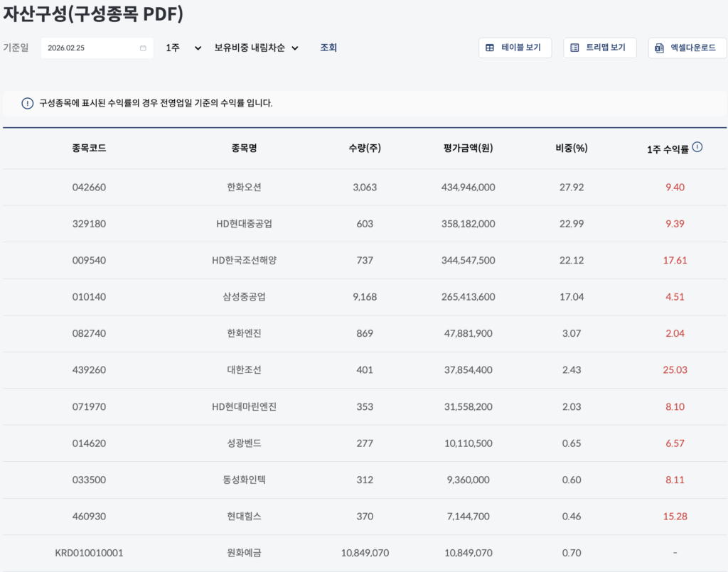This screenshot has width=728, height=572.
Task: Click the info icon beside 1주 수익률
Action: pos(697,147)
